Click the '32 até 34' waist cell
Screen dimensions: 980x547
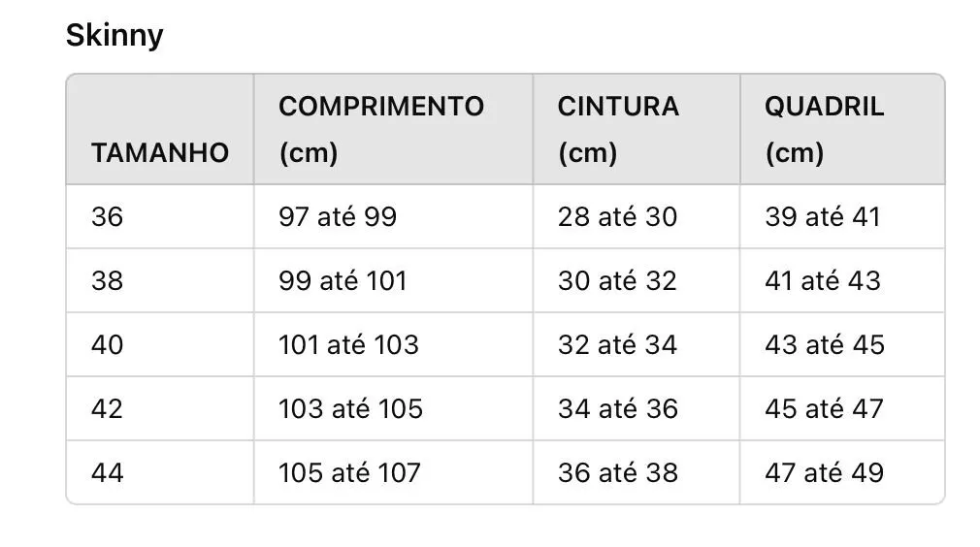[637, 344]
